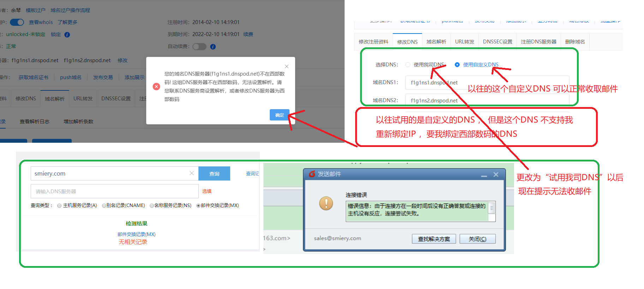Click 发布交易 in the left panel
Viewport: 644px width, 289px height.
(103, 77)
